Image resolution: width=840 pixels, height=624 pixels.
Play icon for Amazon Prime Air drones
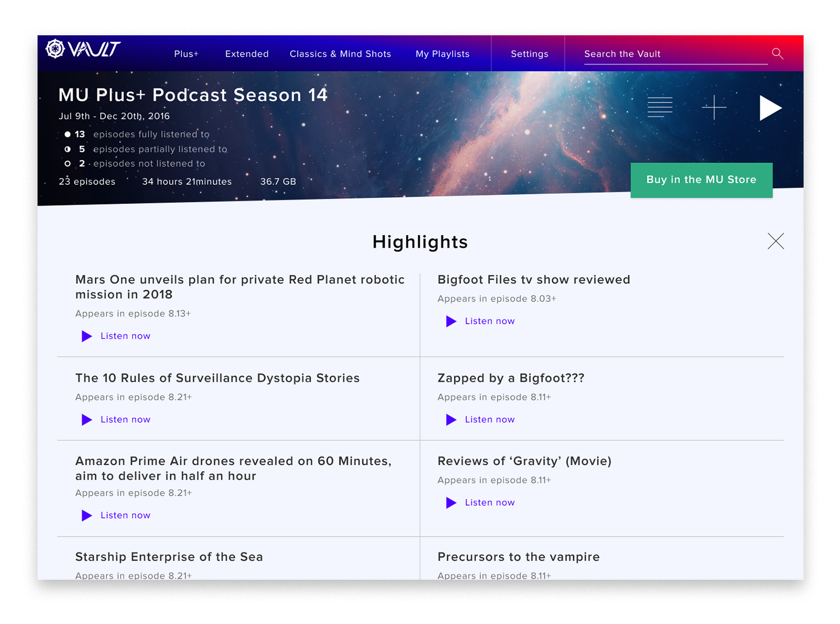pyautogui.click(x=87, y=515)
